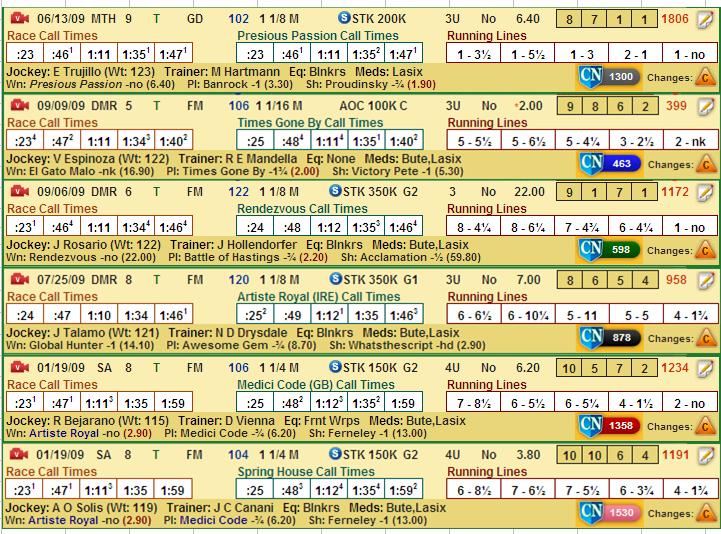Click AOC 100K C race type
Image resolution: width=721 pixels, height=534 pixels.
pos(373,106)
